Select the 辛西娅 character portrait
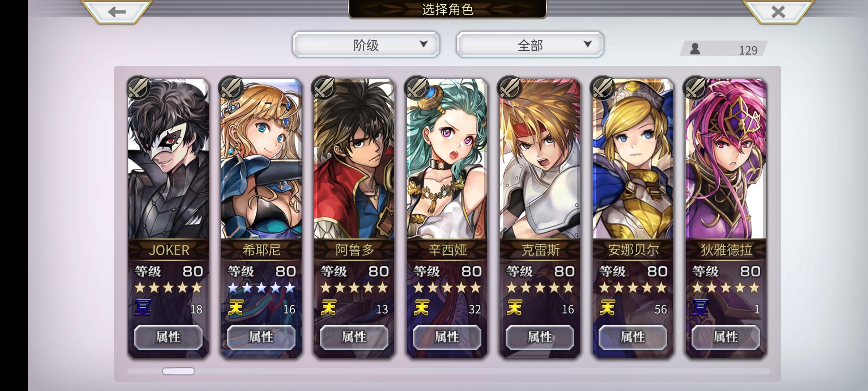 [x=447, y=159]
